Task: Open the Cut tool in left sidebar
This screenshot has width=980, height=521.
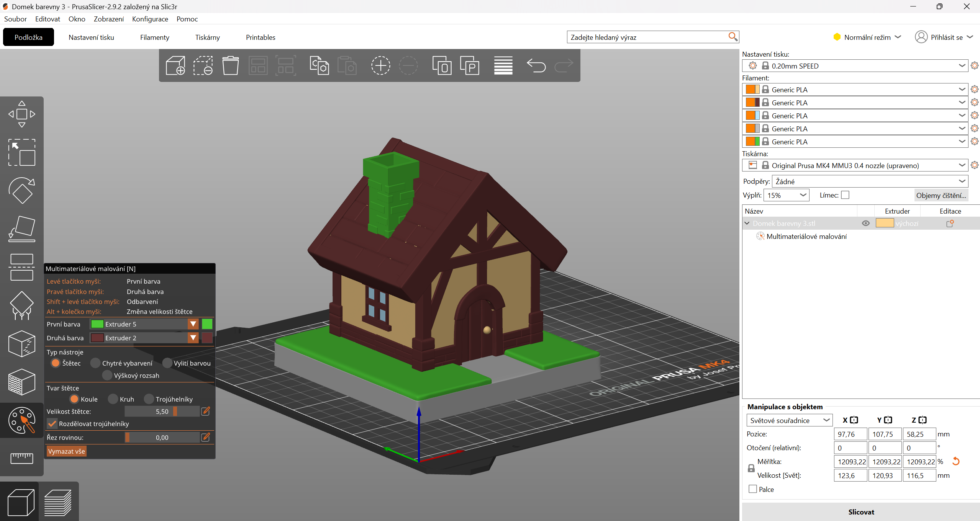Action: click(x=22, y=267)
